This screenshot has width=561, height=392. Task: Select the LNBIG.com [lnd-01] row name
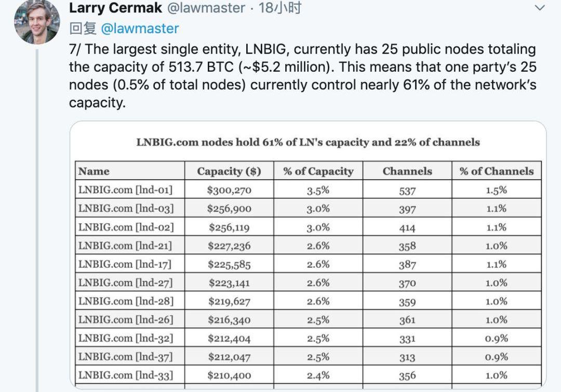pos(125,190)
